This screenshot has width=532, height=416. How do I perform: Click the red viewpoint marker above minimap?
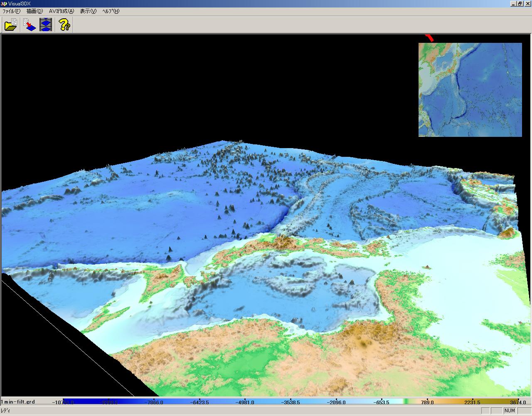pyautogui.click(x=430, y=38)
